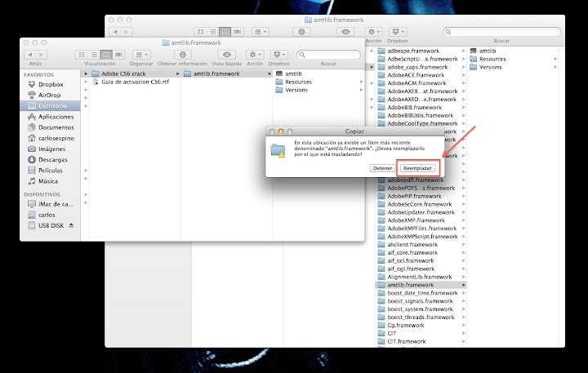This screenshot has height=373, width=588.
Task: Go back with the Atrás arrow in the front Finder window
Action: tap(30, 55)
